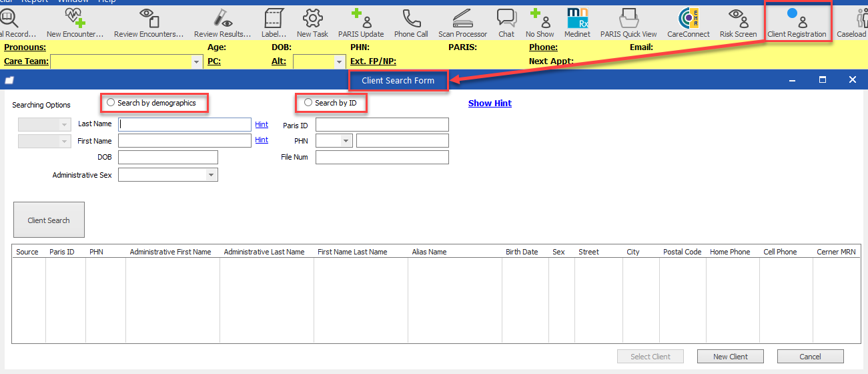The image size is (868, 374).
Task: Click the Client Search Form window icon
Action: pos(9,80)
